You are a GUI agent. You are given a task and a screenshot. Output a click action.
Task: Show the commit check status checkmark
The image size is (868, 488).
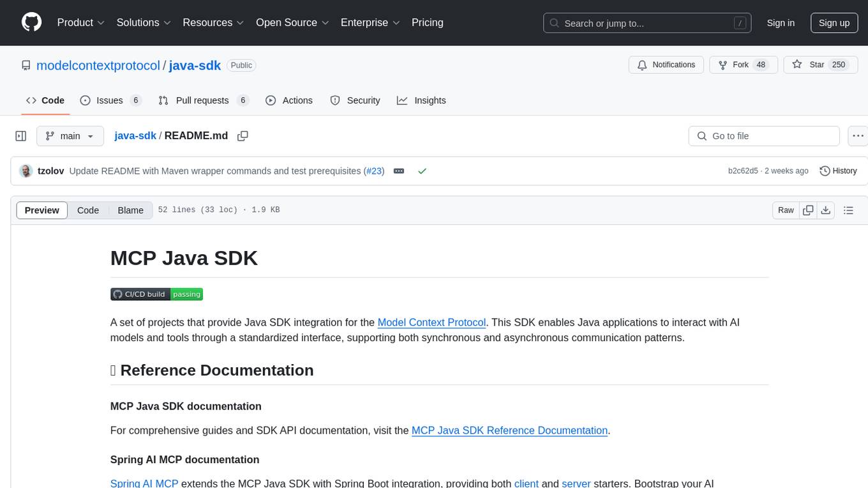click(x=422, y=171)
